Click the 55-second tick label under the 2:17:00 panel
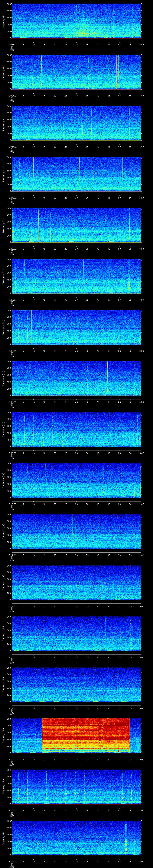 pos(130,861)
